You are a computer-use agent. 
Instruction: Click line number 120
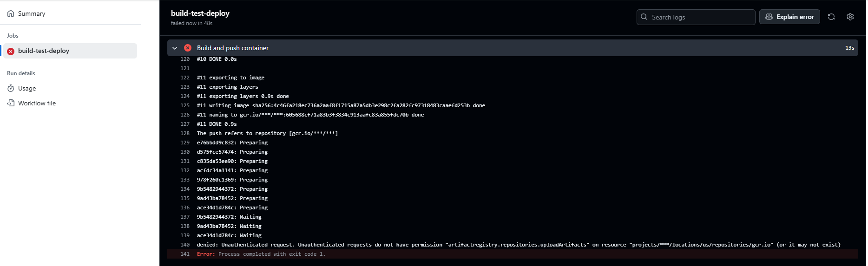coord(185,59)
